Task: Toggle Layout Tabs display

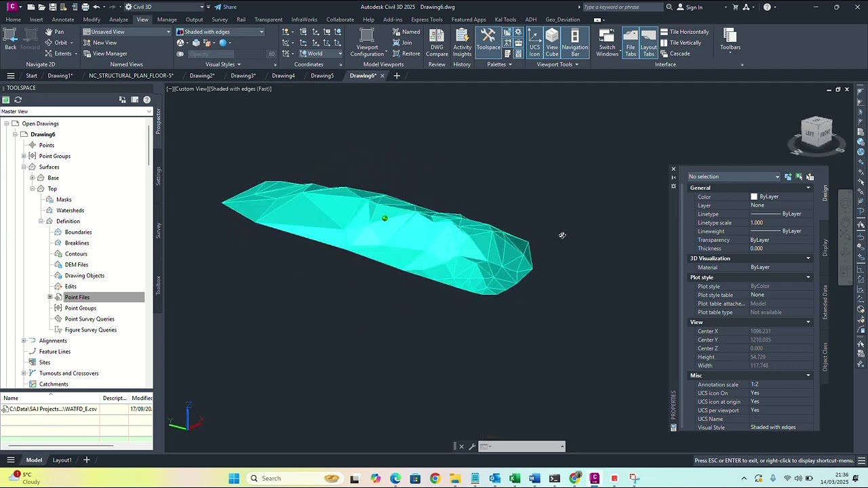Action: click(648, 42)
